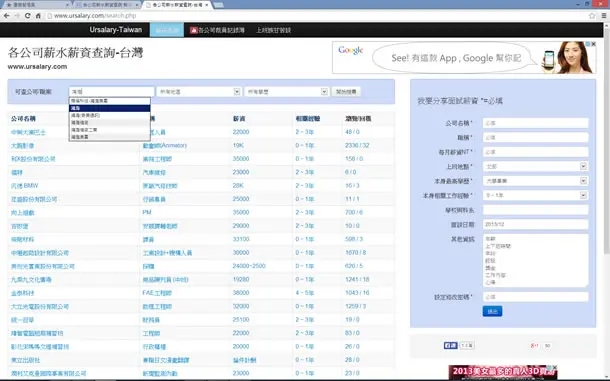Click the salary value 19280
Viewport: 610px width, 381px height.
coord(241,279)
